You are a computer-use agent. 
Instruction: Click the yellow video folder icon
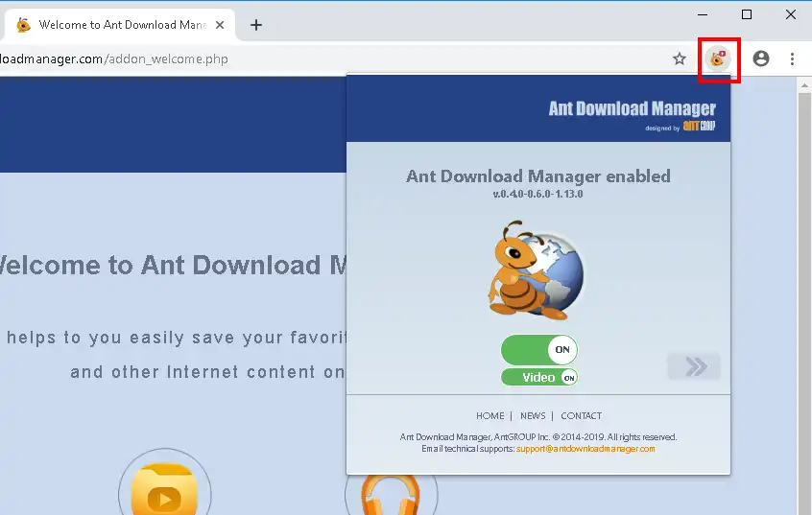(164, 489)
